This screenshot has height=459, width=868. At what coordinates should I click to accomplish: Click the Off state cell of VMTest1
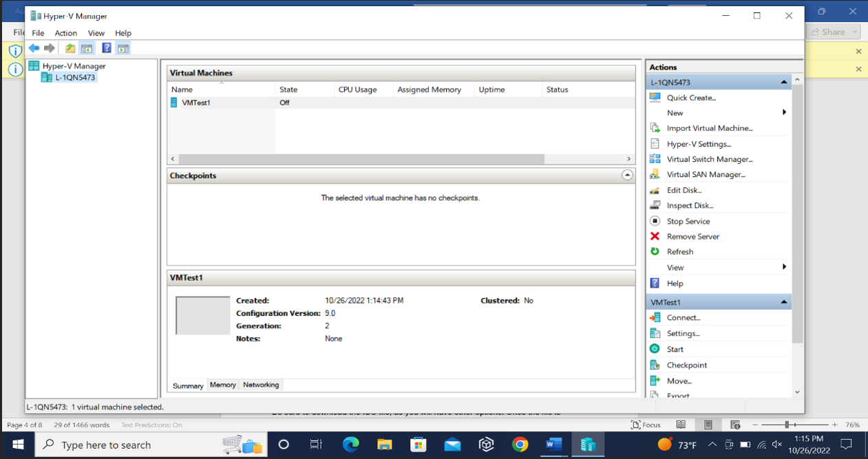(284, 103)
